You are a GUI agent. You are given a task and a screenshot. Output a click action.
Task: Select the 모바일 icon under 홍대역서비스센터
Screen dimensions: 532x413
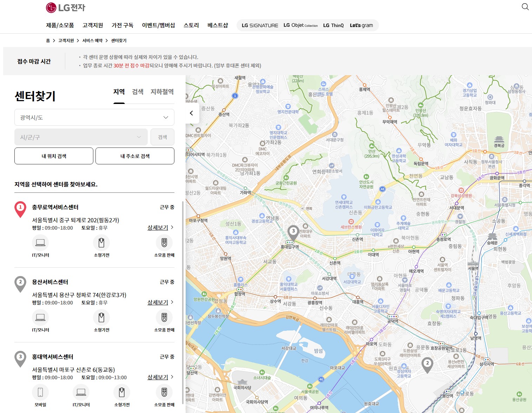[x=40, y=392]
